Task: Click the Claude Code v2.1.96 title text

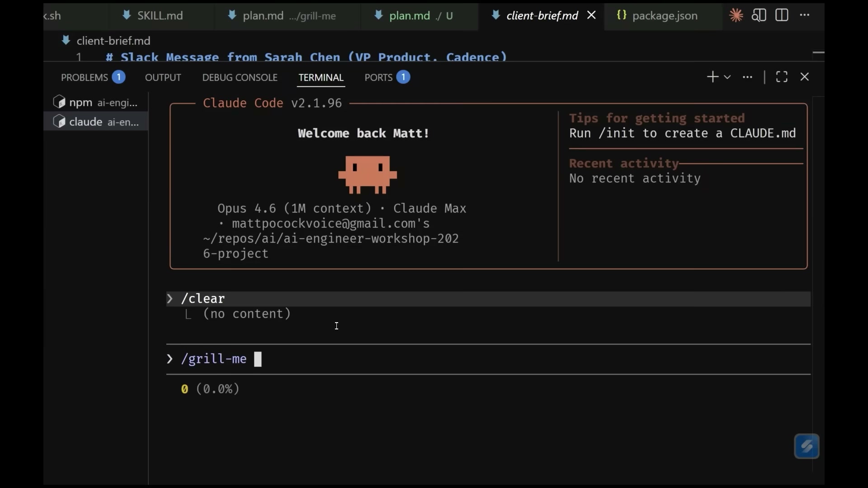Action: (x=272, y=103)
